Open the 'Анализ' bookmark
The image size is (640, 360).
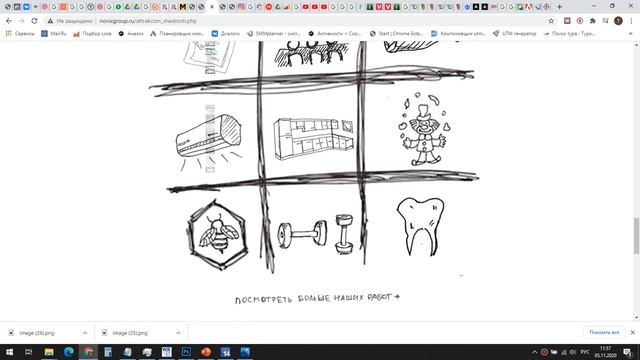click(131, 33)
